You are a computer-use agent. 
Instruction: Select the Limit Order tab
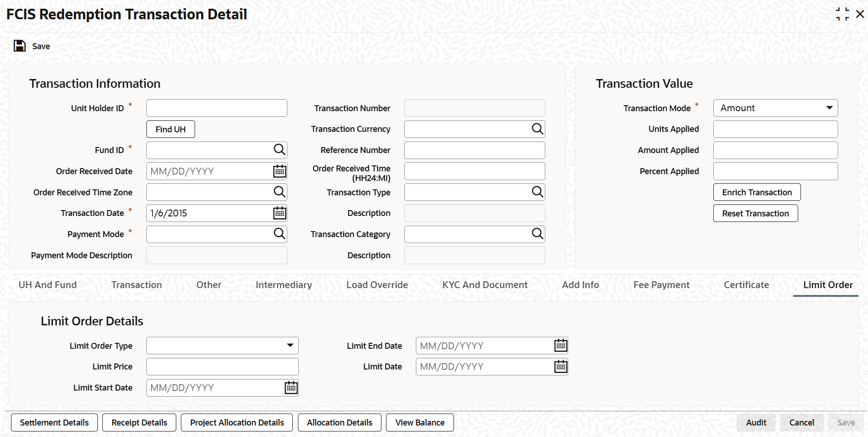point(828,285)
